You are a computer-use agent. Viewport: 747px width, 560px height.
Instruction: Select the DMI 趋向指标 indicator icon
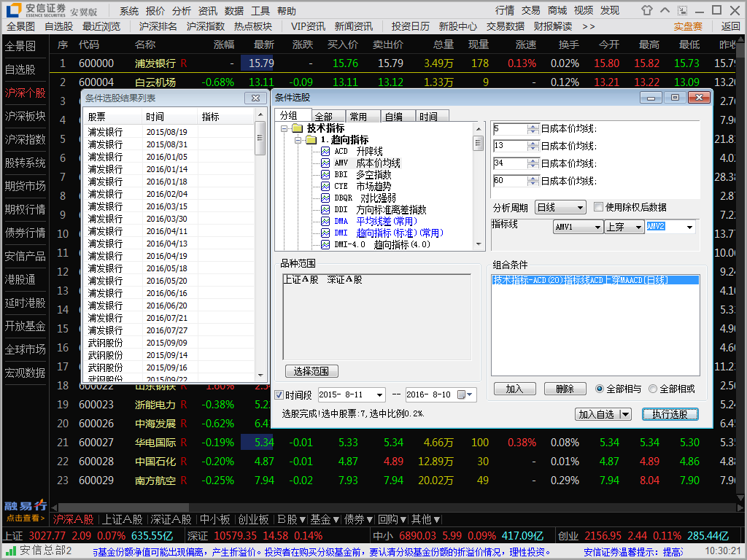coord(325,233)
